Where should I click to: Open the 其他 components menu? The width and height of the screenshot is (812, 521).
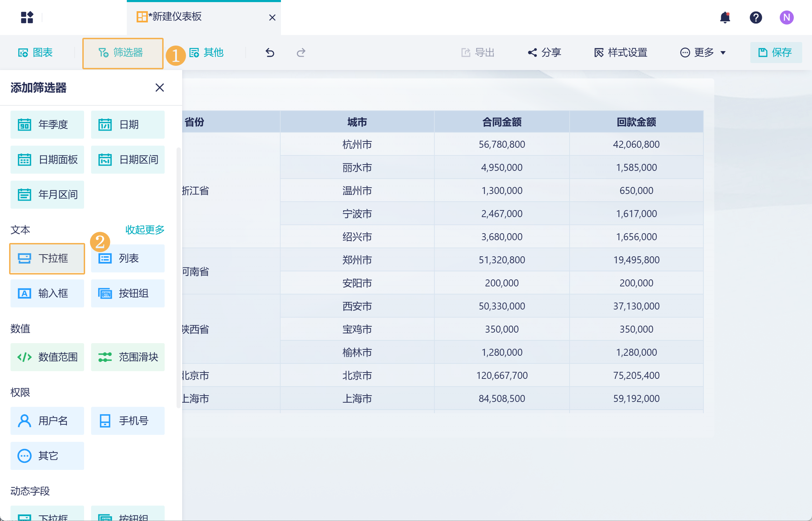(x=207, y=53)
